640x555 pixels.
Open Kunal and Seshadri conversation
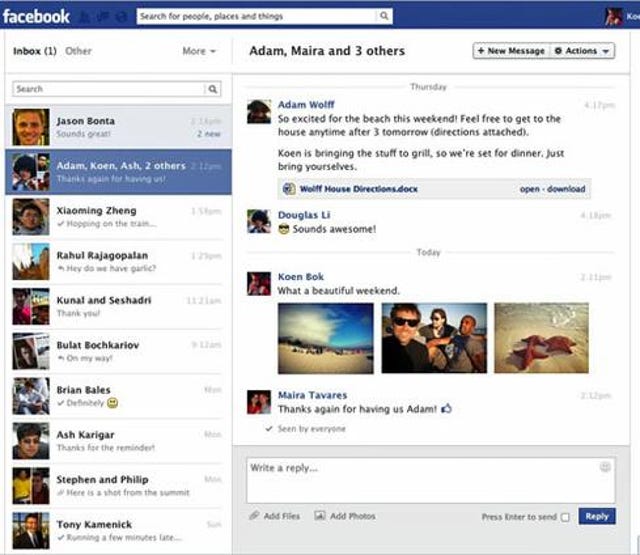118,306
